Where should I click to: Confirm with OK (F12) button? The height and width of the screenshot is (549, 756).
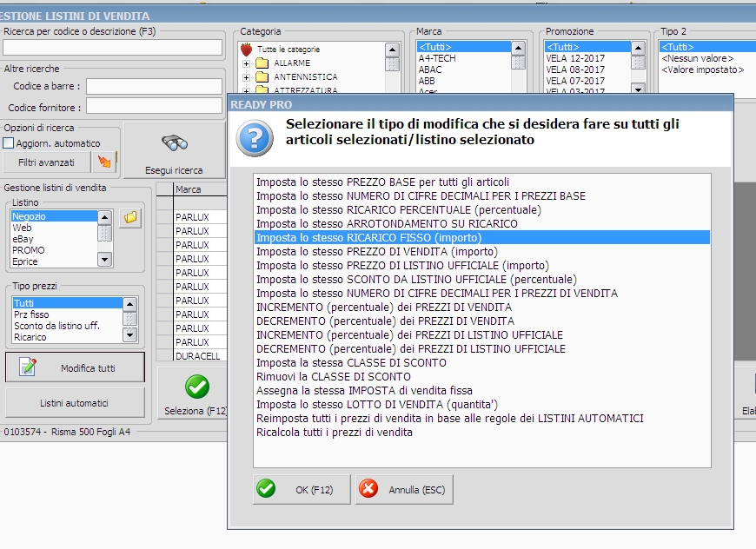tap(302, 489)
